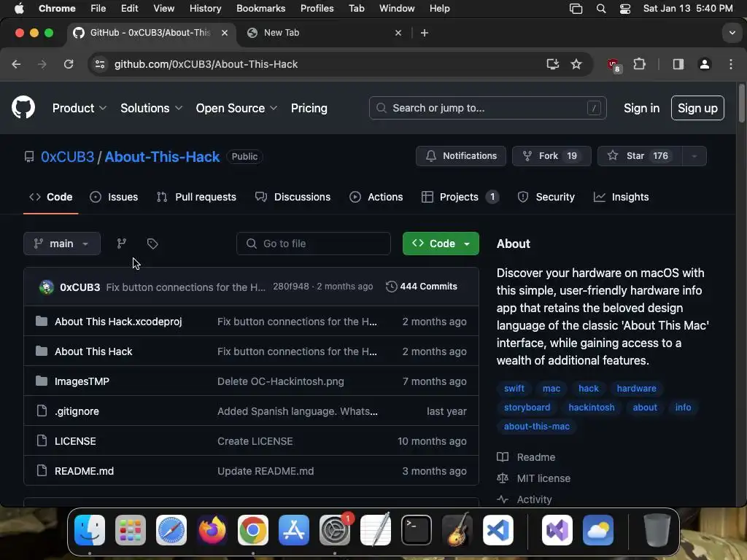Switch to the Issues tab
This screenshot has height=560, width=747.
point(114,197)
